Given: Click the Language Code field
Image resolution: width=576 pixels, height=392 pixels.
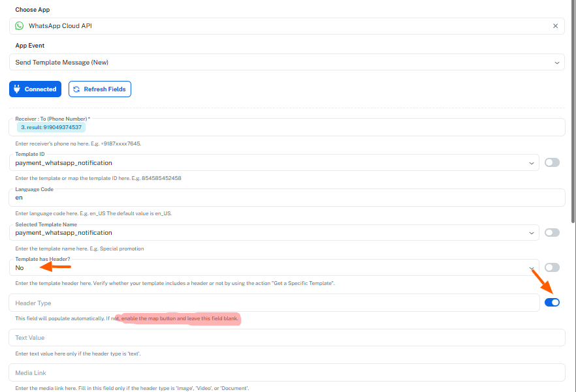Looking at the screenshot, I should [287, 198].
